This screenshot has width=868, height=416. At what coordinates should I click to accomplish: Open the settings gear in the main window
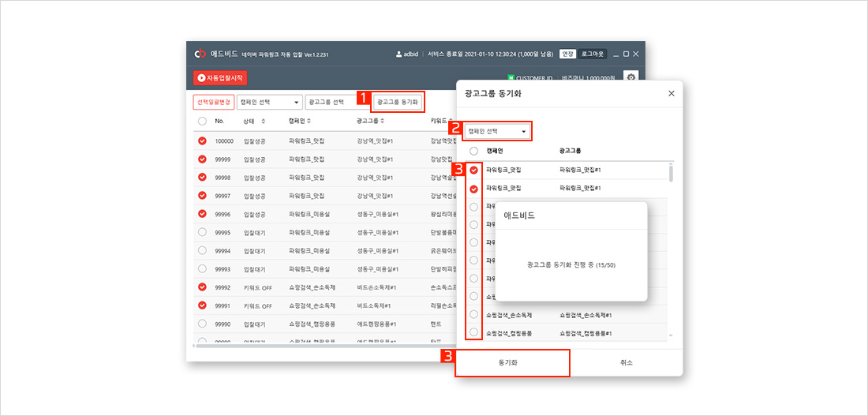coord(630,77)
